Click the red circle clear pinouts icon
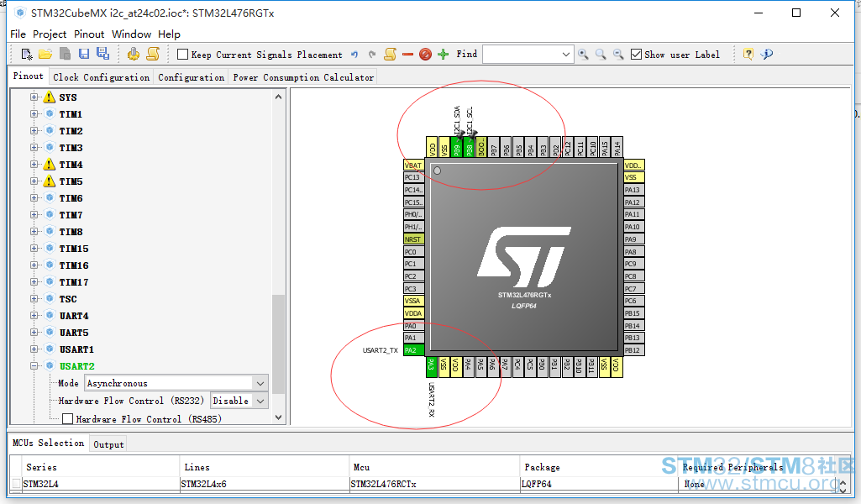This screenshot has height=504, width=861. tap(425, 55)
